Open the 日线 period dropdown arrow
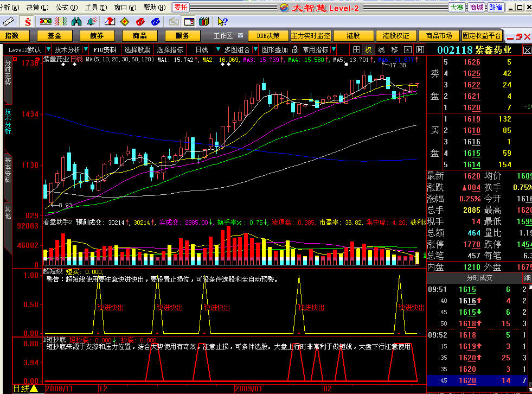 click(x=218, y=49)
